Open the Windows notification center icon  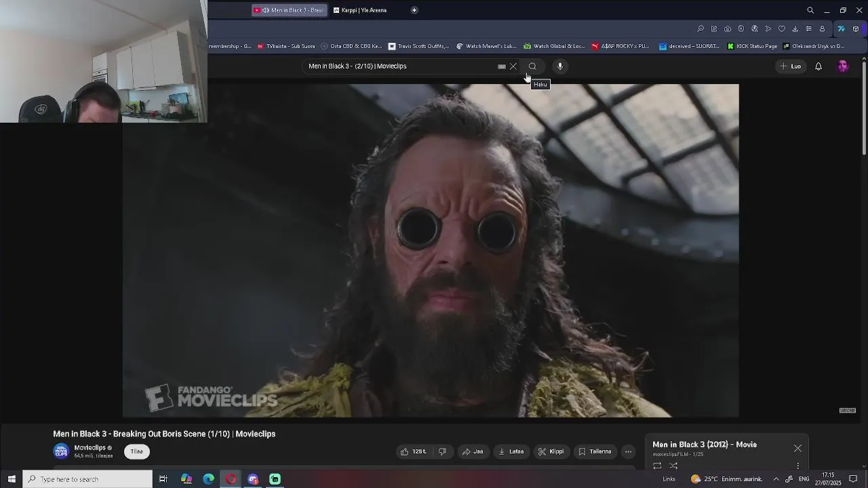pos(853,479)
